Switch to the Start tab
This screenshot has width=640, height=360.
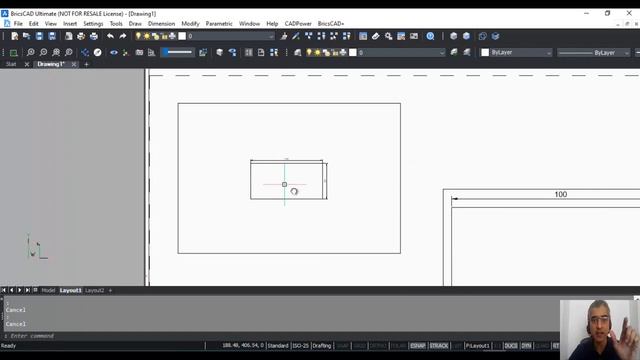pyautogui.click(x=11, y=64)
